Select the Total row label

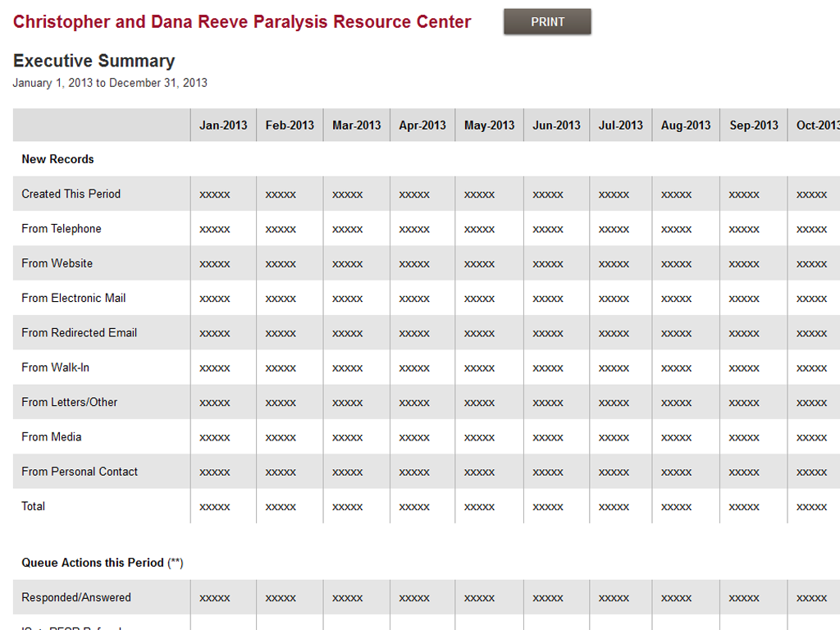coord(33,506)
